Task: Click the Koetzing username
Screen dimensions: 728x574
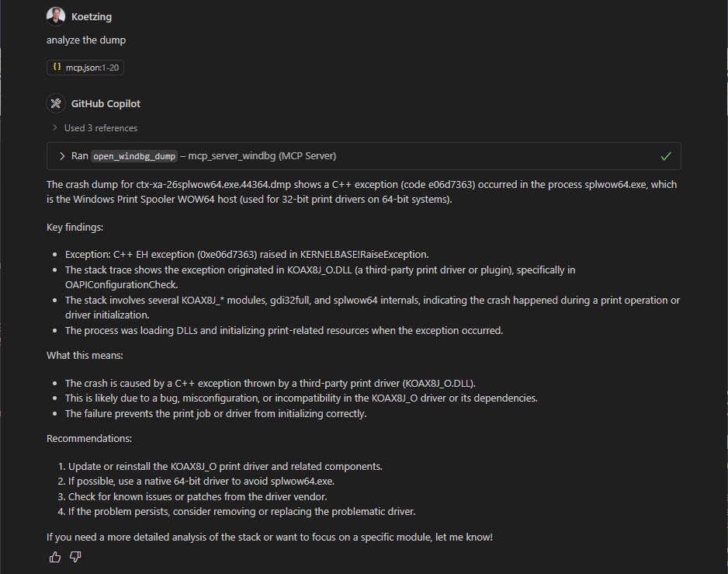Action: click(x=92, y=17)
